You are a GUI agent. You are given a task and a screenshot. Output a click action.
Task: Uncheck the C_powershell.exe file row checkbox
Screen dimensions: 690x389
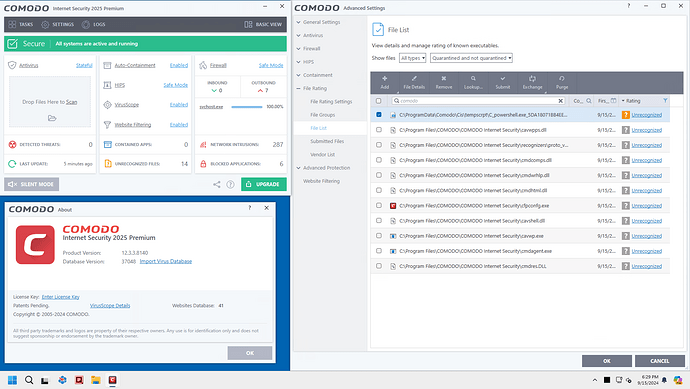[x=379, y=115]
